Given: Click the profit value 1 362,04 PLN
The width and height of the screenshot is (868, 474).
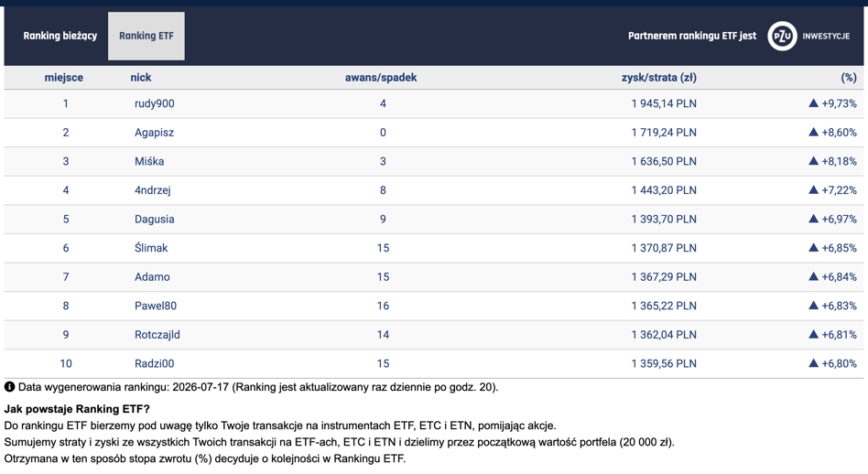Looking at the screenshot, I should pyautogui.click(x=664, y=335).
